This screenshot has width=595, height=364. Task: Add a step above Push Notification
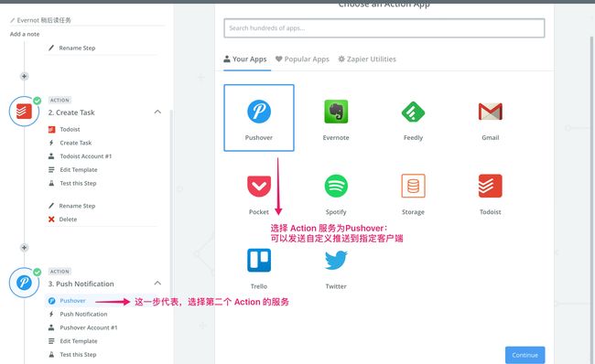point(24,248)
